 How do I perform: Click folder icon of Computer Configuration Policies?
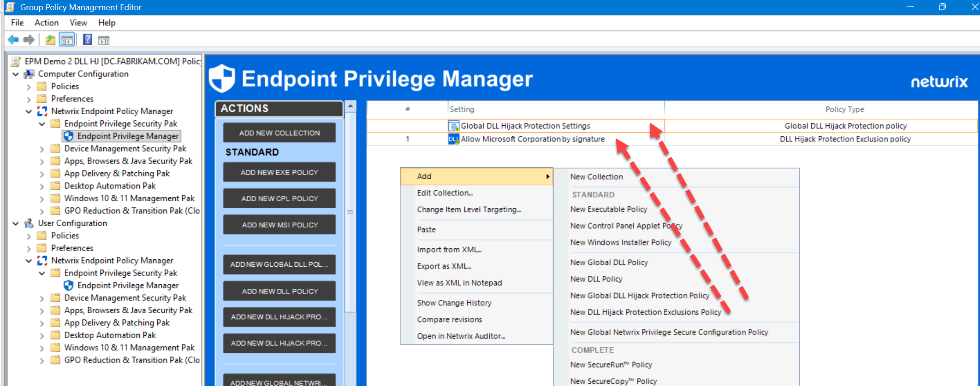(42, 86)
